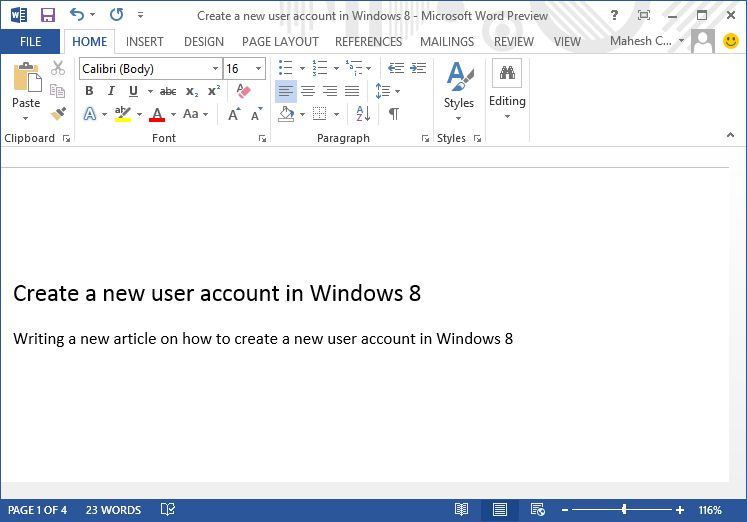Image resolution: width=747 pixels, height=522 pixels.
Task: Toggle Subscript formatting
Action: pos(192,91)
